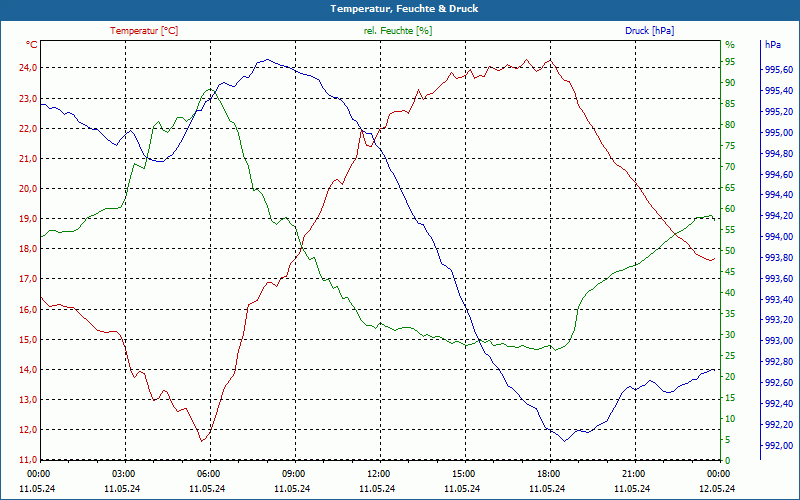
Task: Click the '09:00' time axis label
Action: [x=292, y=473]
